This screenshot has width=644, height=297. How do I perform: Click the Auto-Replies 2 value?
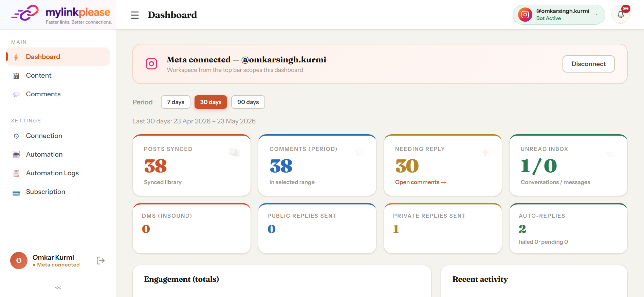(522, 229)
